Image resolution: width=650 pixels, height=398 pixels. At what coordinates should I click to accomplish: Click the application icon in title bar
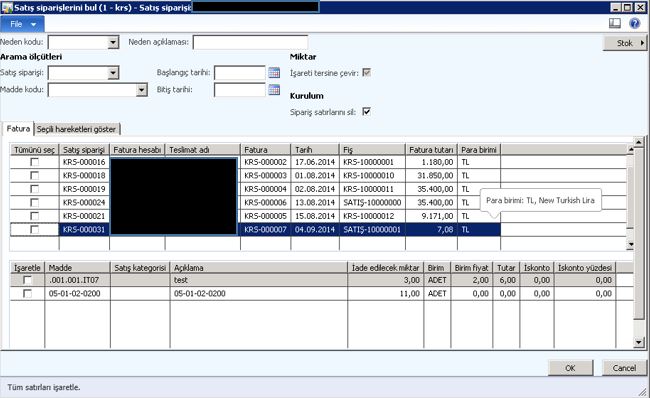click(7, 7)
